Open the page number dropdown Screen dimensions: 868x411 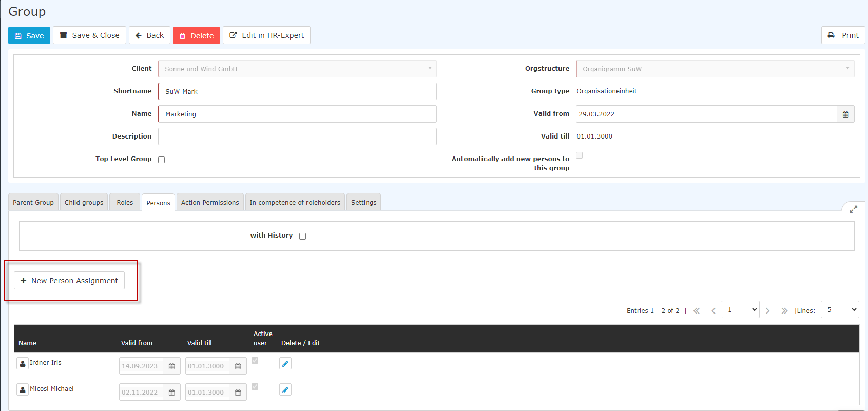pyautogui.click(x=740, y=309)
